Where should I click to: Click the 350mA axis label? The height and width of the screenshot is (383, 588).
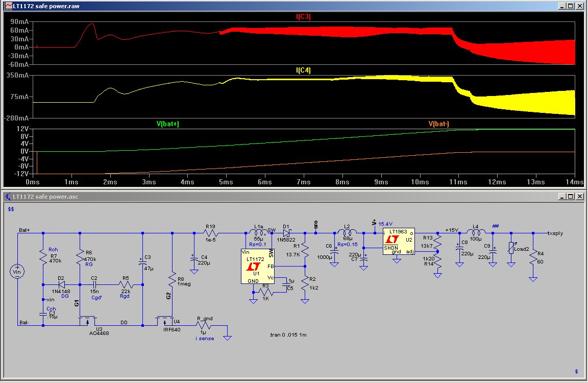(17, 76)
